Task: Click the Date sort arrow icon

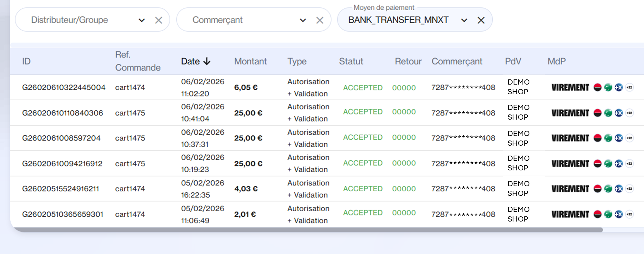Action: tap(207, 61)
